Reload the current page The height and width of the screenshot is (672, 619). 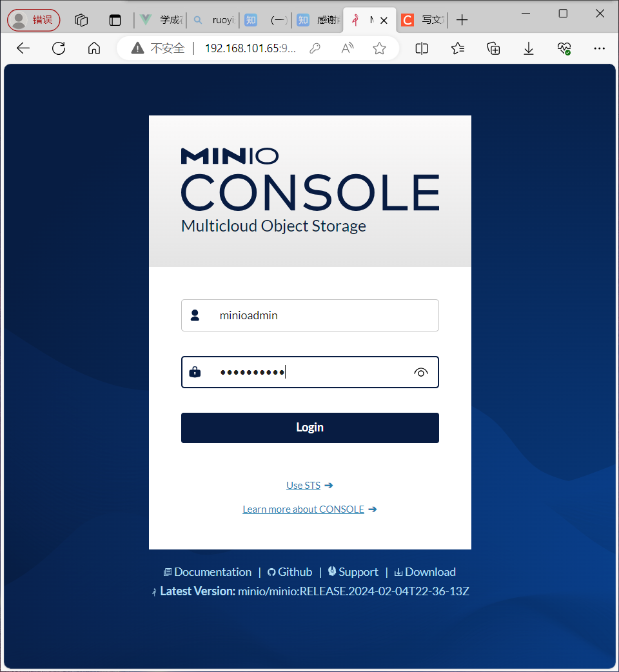59,48
